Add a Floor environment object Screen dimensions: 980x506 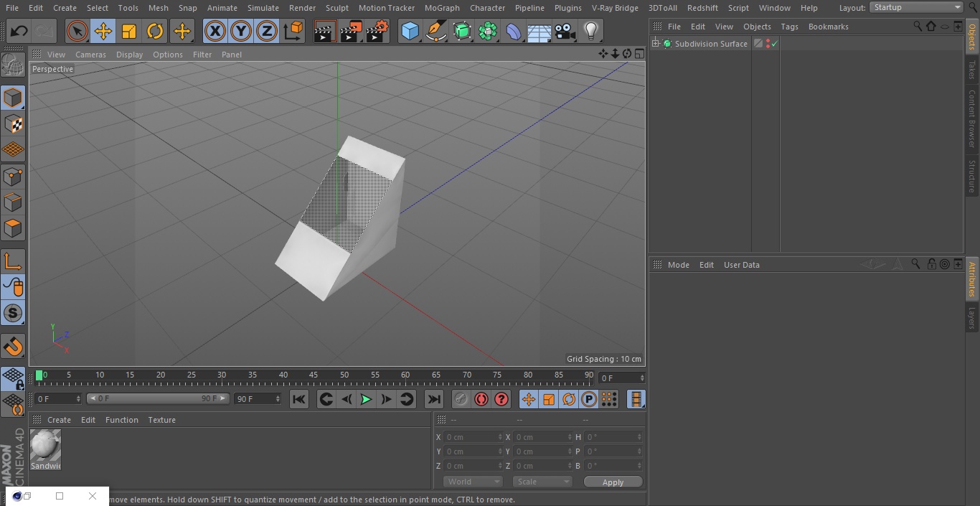(x=540, y=31)
